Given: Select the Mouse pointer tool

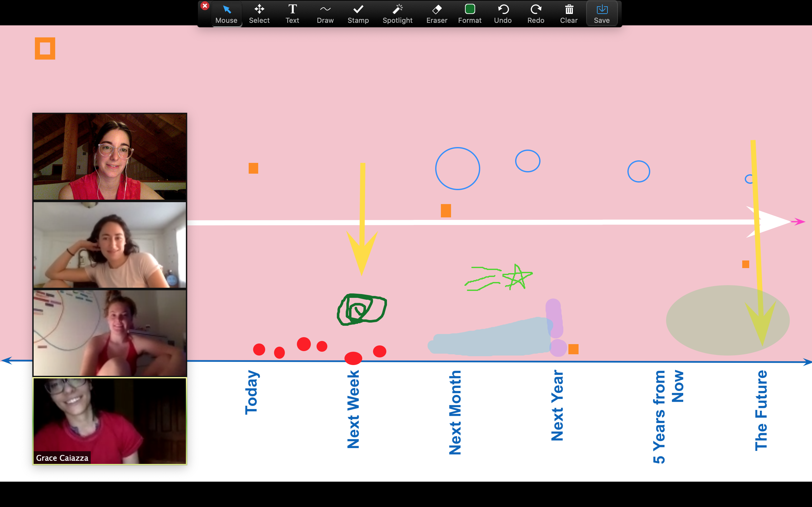Looking at the screenshot, I should coord(226,14).
